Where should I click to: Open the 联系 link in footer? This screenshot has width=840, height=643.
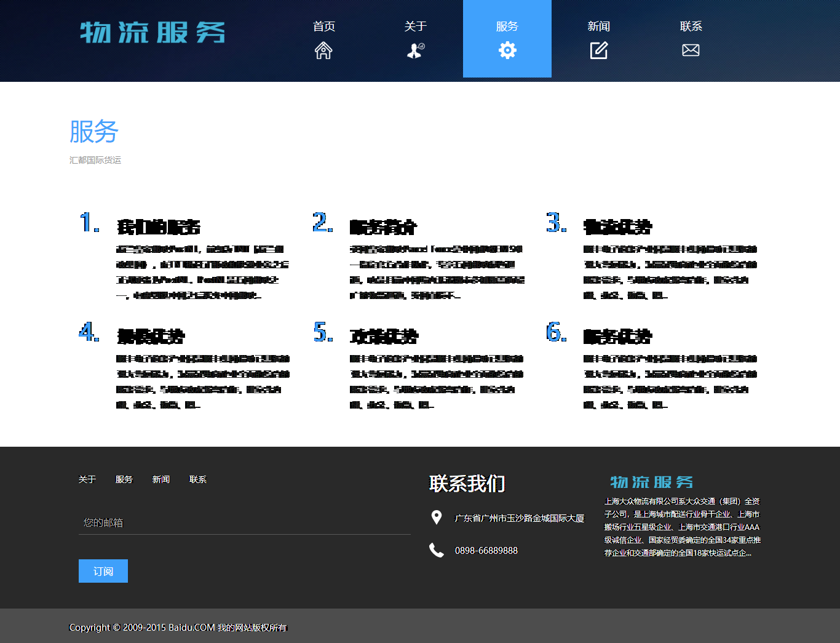point(198,479)
